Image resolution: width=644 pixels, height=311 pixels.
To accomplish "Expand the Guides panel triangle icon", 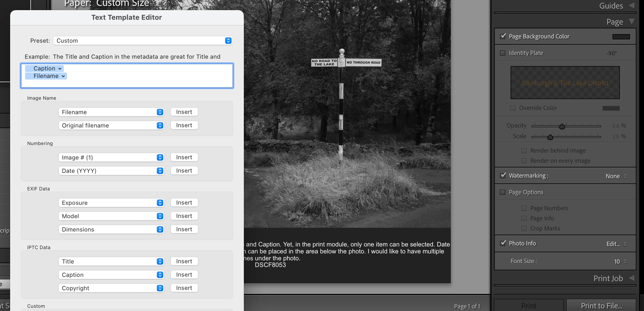I will 632,5.
